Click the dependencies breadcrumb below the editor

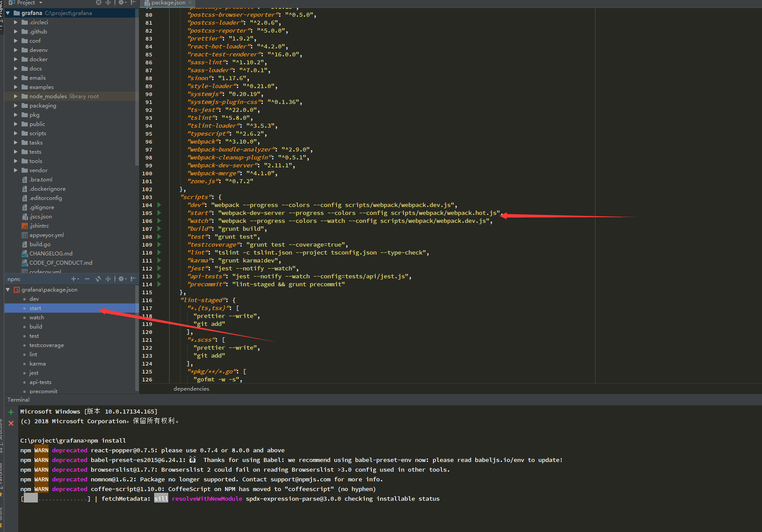[x=191, y=388]
